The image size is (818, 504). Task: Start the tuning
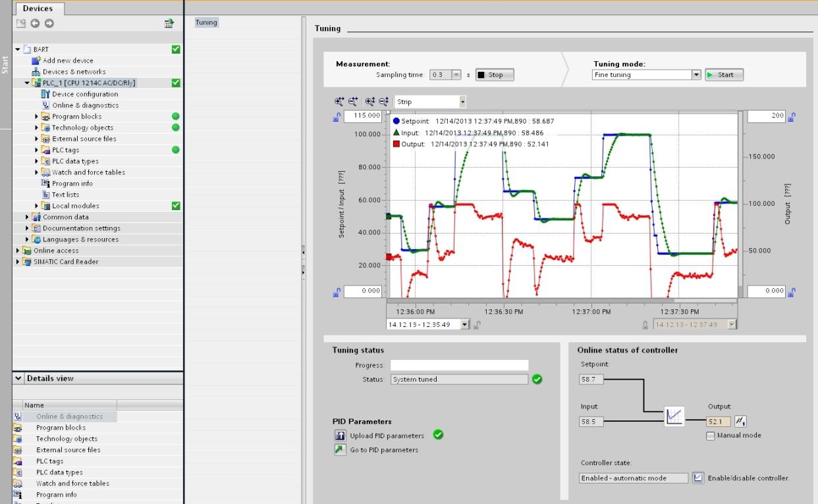point(724,75)
